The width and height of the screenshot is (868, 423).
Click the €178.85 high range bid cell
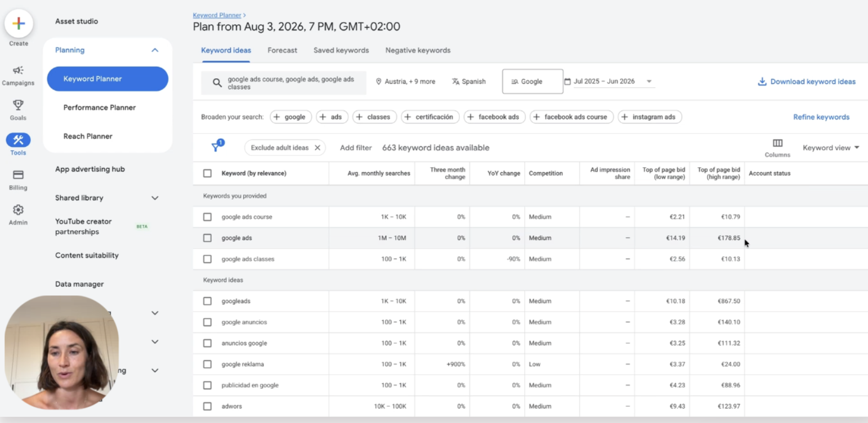click(x=729, y=238)
